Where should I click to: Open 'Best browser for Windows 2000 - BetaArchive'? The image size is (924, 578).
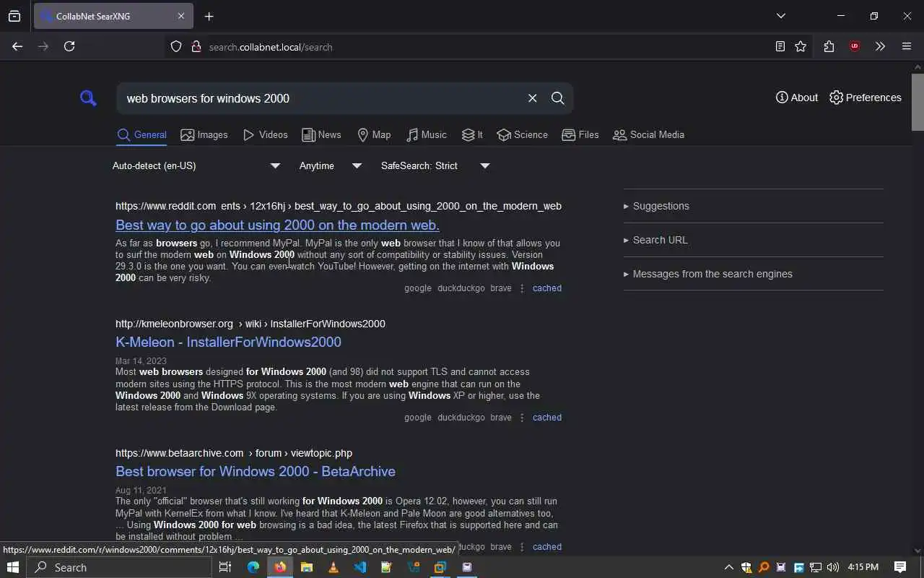tap(256, 471)
